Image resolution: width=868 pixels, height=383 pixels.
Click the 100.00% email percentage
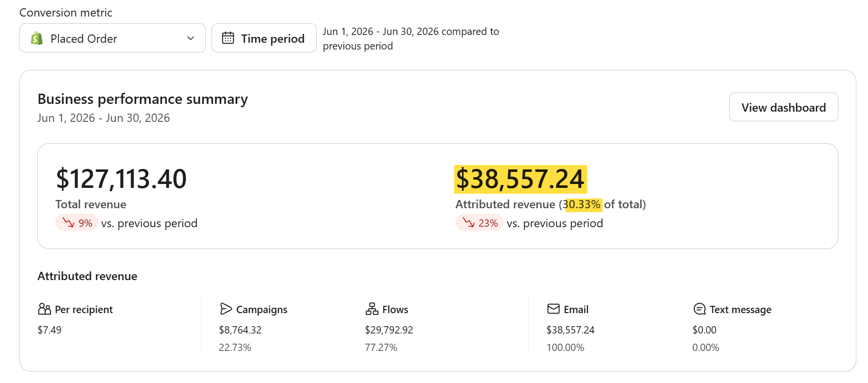click(x=565, y=348)
